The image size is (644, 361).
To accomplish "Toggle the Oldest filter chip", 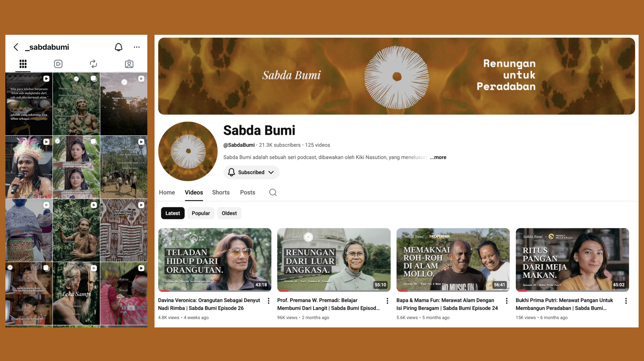I will coord(229,213).
